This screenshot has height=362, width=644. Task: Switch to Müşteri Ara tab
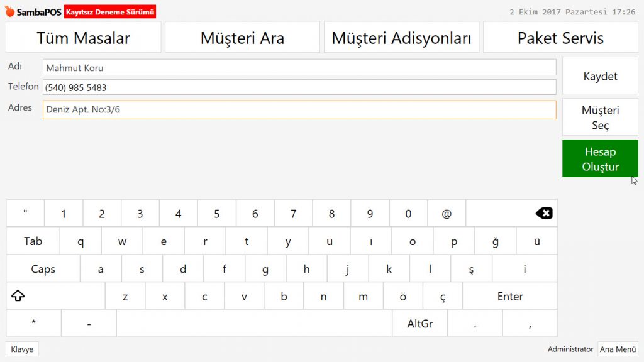click(242, 38)
